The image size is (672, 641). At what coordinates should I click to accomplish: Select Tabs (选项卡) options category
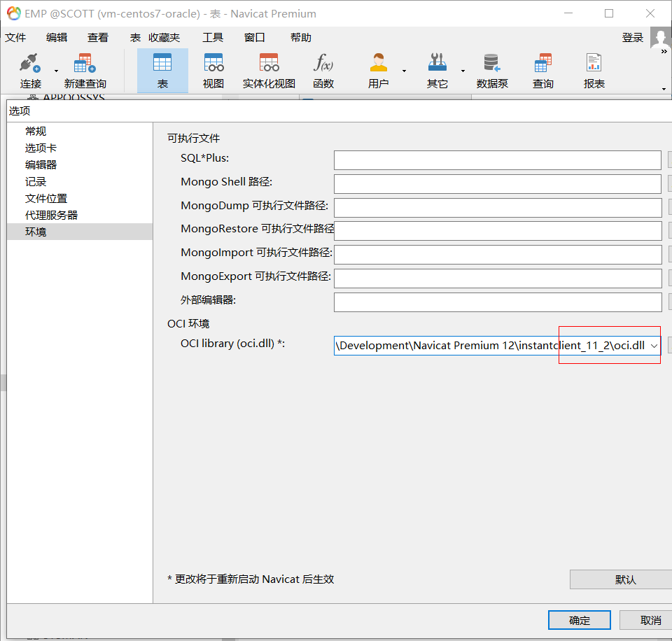[80, 148]
